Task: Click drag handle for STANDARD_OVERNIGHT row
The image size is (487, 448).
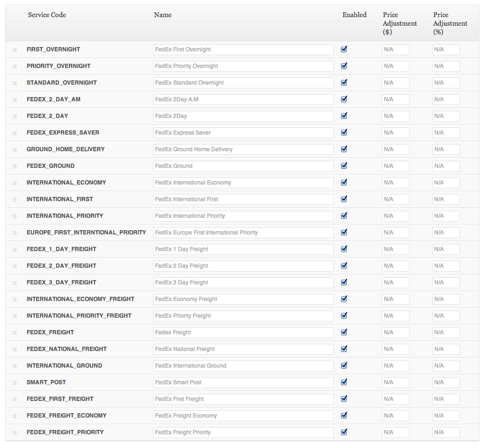Action: tap(15, 83)
